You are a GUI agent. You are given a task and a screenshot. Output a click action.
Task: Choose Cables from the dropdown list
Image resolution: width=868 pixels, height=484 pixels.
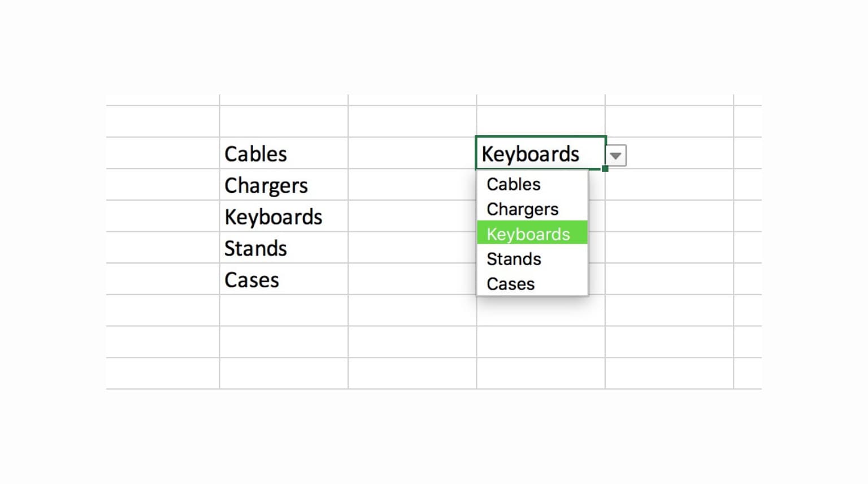point(532,184)
